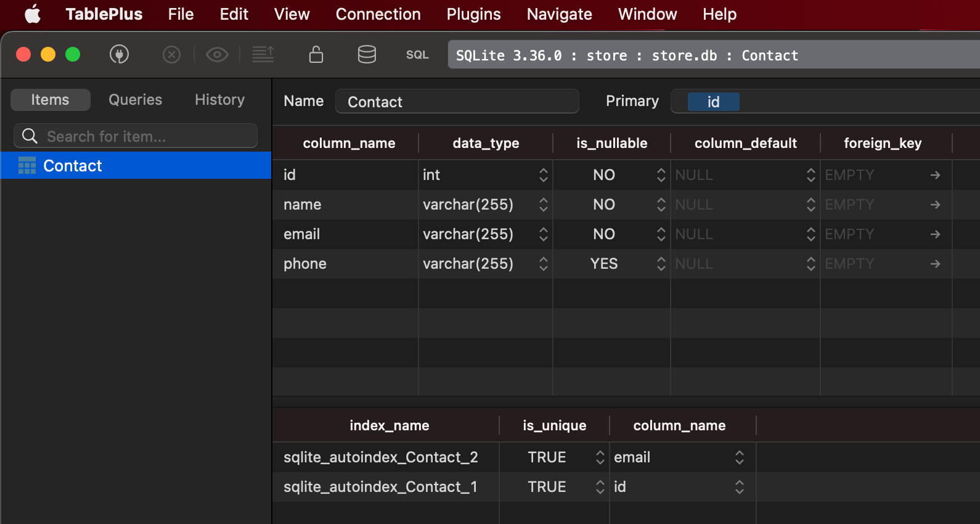
Task: Expand is_unique dropdown for email index
Action: pyautogui.click(x=600, y=457)
